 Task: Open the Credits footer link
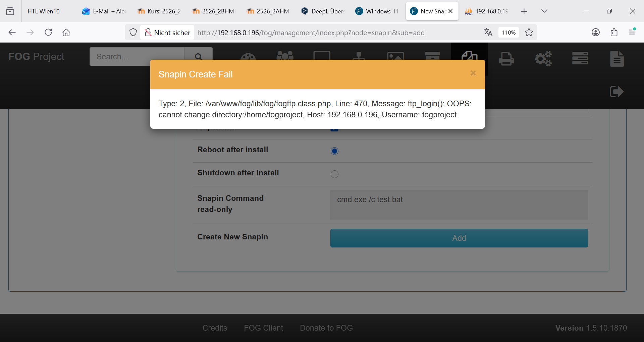pos(215,328)
